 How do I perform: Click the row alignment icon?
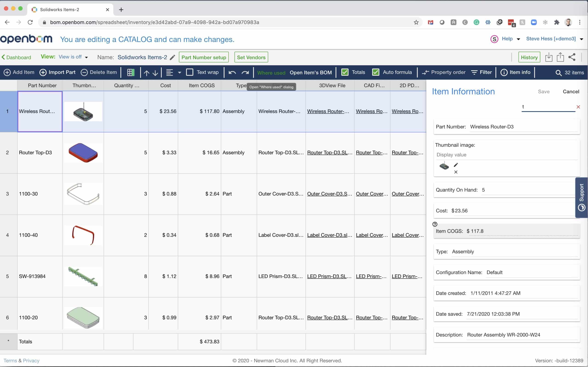point(169,72)
